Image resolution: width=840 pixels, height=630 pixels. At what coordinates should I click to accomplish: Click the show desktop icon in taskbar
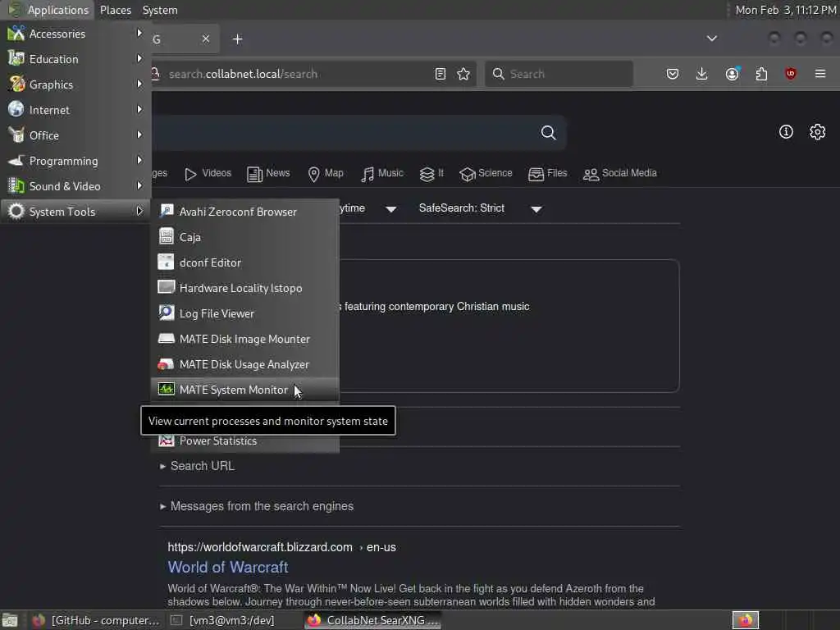(x=10, y=620)
